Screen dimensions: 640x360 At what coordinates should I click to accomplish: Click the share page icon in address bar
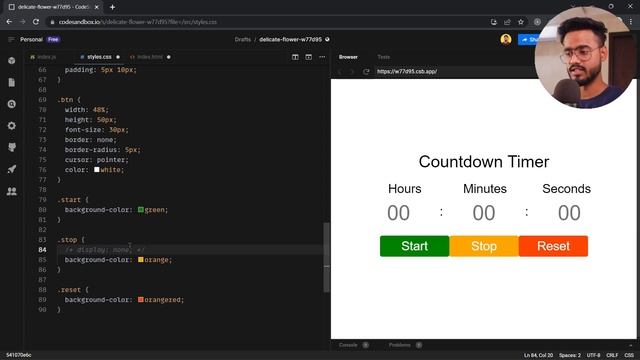(507, 22)
